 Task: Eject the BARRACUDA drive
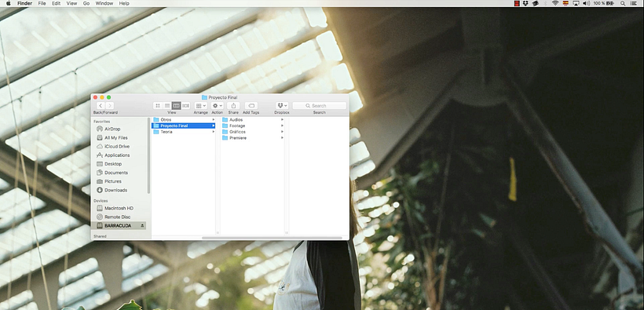(x=142, y=226)
